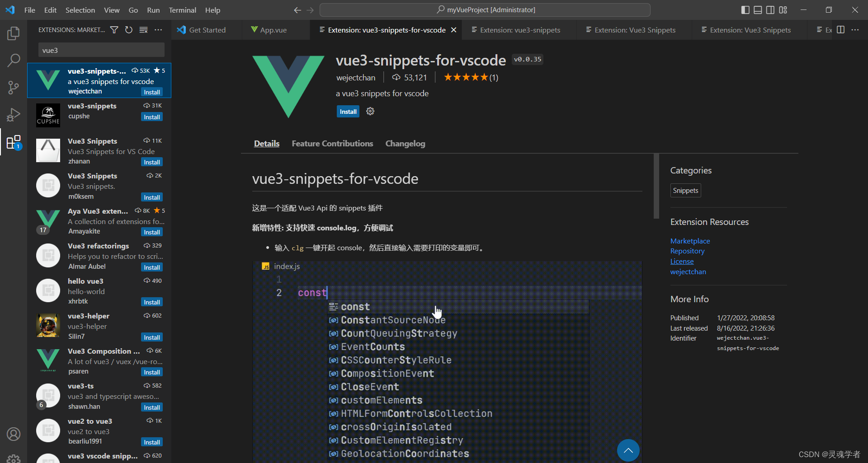Close the vue3-snippets-for-vscode tab

454,30
